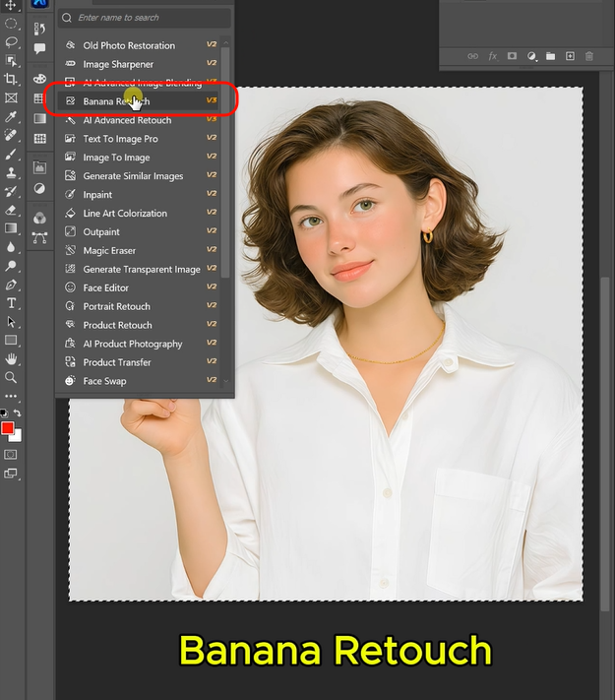Select the Outpaint feature
This screenshot has width=615, height=700.
(141, 232)
